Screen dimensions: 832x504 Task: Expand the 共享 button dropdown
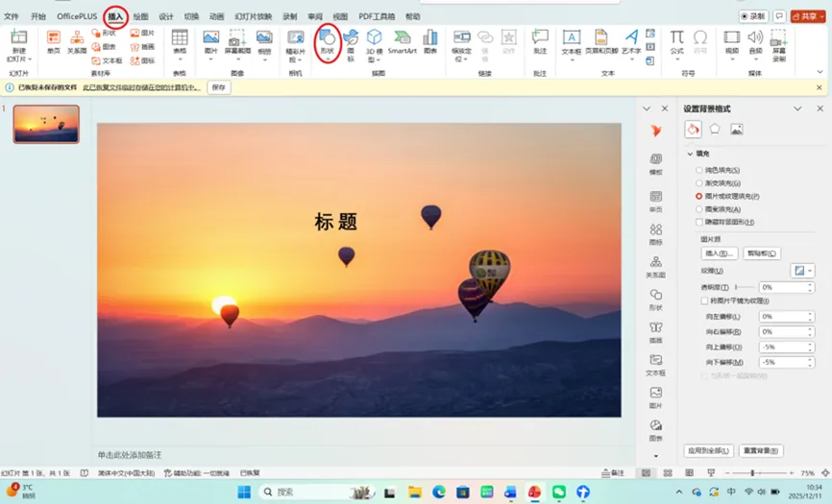(822, 16)
